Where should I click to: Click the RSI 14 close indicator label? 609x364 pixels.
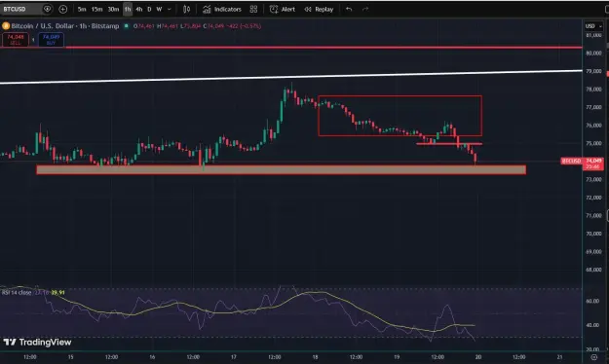(17, 292)
